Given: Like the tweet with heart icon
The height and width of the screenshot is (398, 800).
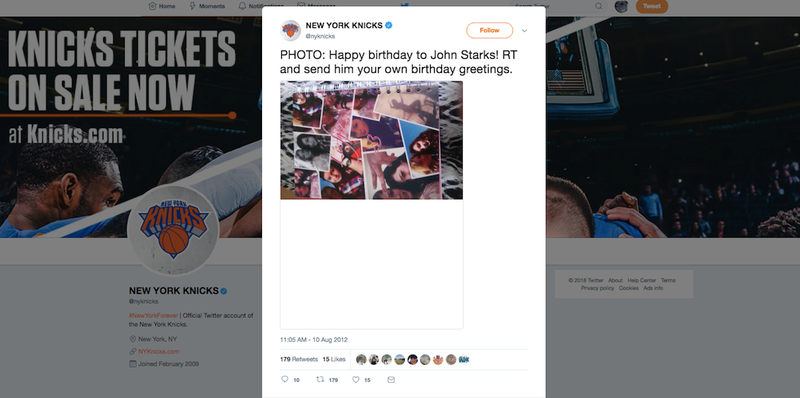Looking at the screenshot, I should [x=356, y=380].
